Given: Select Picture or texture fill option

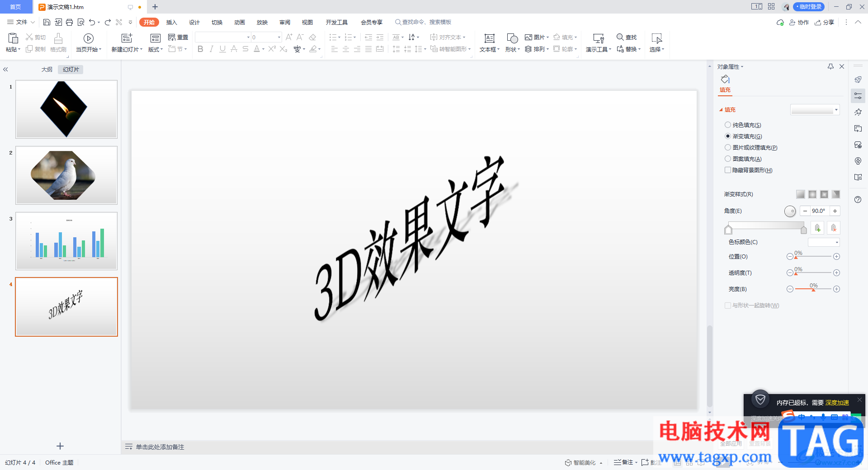Looking at the screenshot, I should (x=728, y=147).
